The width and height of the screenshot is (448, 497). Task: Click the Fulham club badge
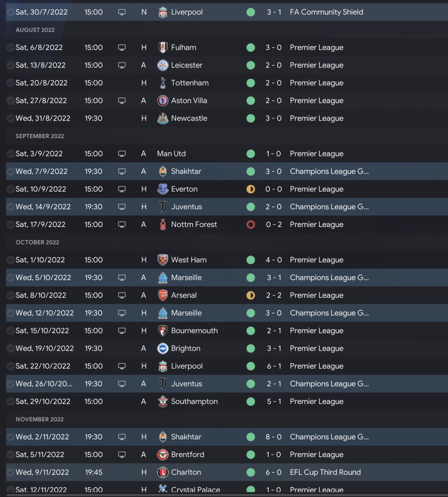pos(163,48)
